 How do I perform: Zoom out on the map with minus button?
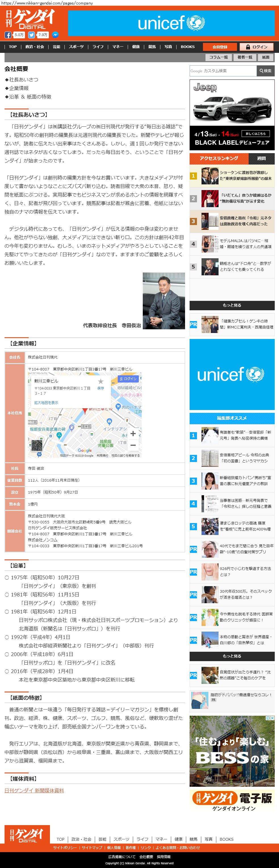[133, 445]
